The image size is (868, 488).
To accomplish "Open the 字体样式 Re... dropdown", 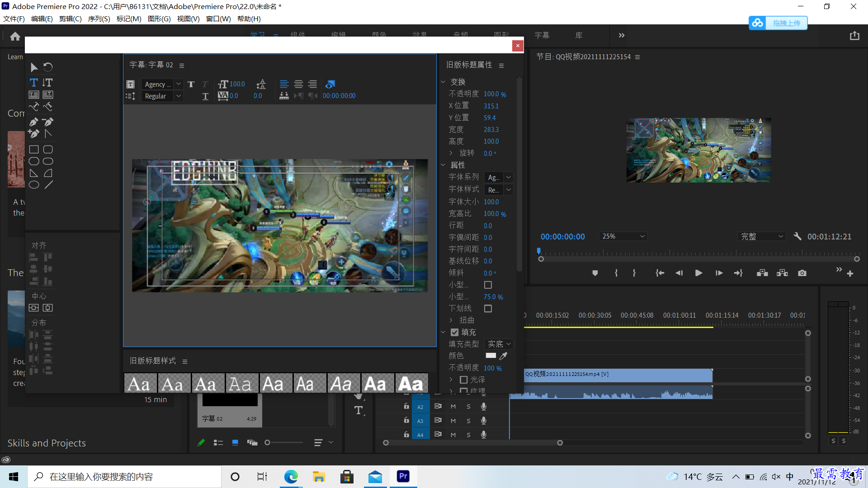I will click(x=499, y=190).
